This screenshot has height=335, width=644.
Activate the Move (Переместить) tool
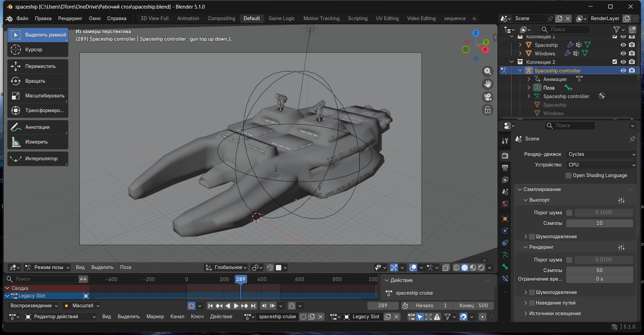point(38,66)
